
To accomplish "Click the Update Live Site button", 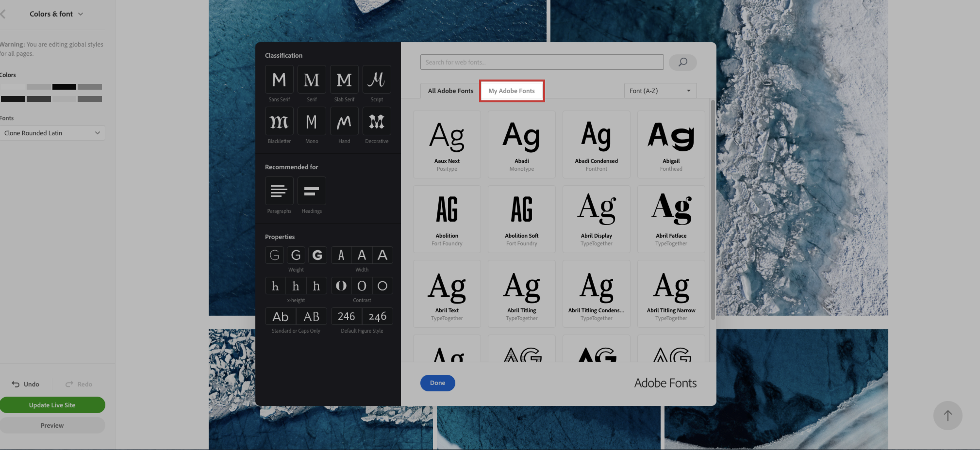I will (x=52, y=405).
